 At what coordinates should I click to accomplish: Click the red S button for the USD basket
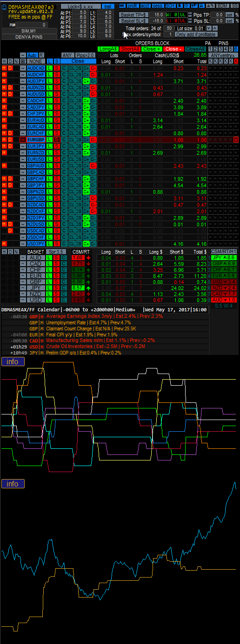click(57, 300)
